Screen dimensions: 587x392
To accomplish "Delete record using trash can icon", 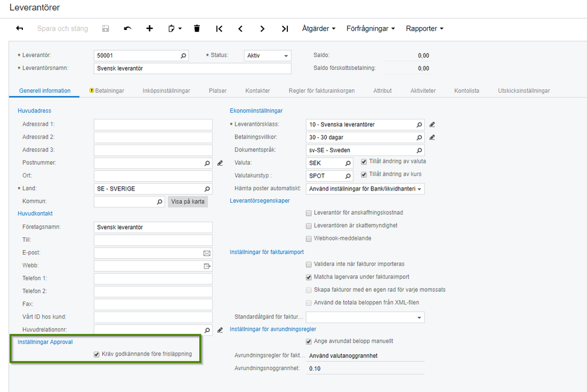I will tap(197, 28).
